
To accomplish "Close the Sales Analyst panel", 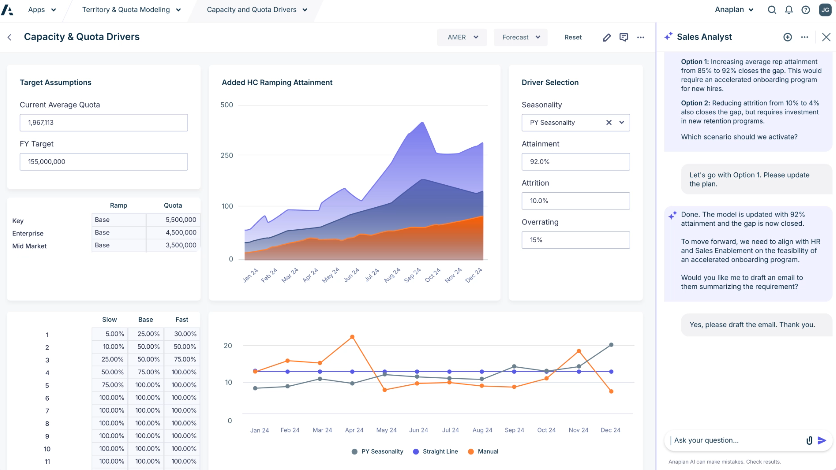I will point(825,37).
